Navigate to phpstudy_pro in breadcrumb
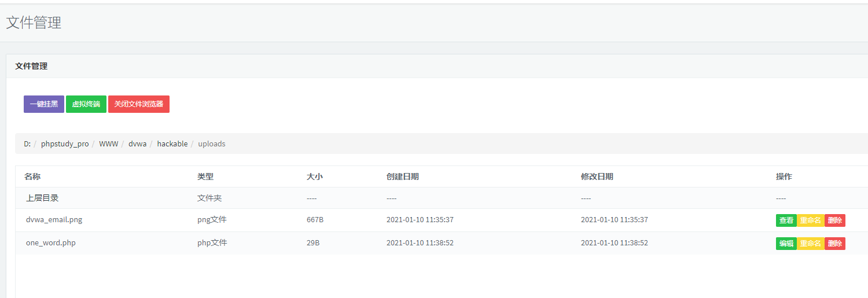This screenshot has width=868, height=298. 65,144
